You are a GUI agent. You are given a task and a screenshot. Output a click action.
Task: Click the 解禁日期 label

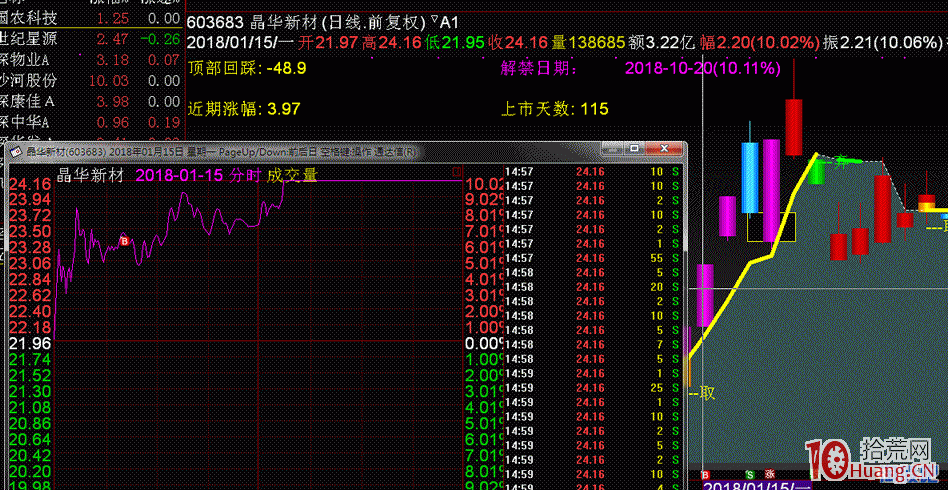click(x=539, y=68)
